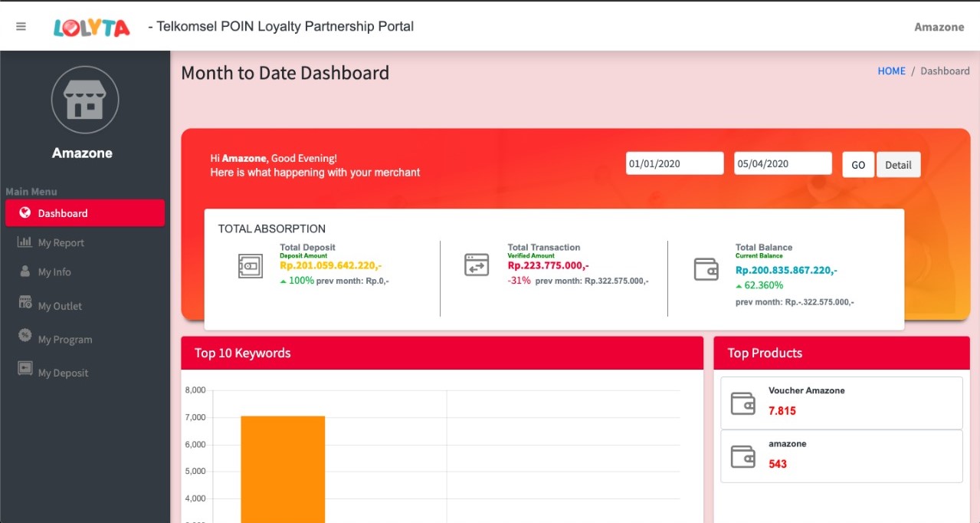Click the TOTAL ABSORPTION heading
Viewport: 980px width, 523px height.
272,229
